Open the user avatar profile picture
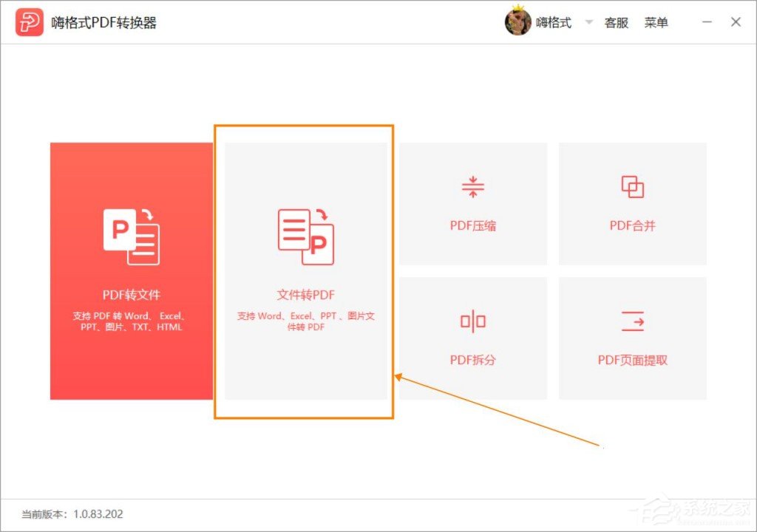 pos(518,22)
